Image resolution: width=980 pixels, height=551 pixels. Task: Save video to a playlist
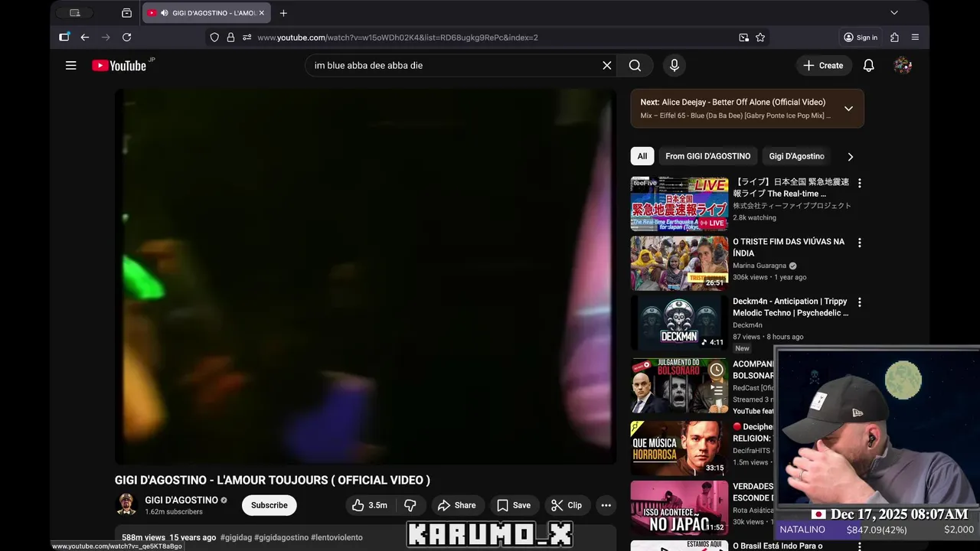[x=514, y=505]
